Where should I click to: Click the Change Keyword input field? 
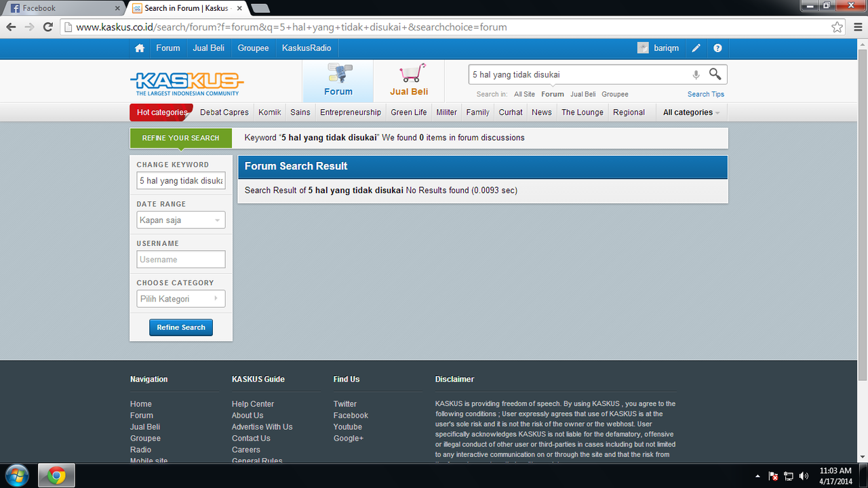tap(181, 181)
